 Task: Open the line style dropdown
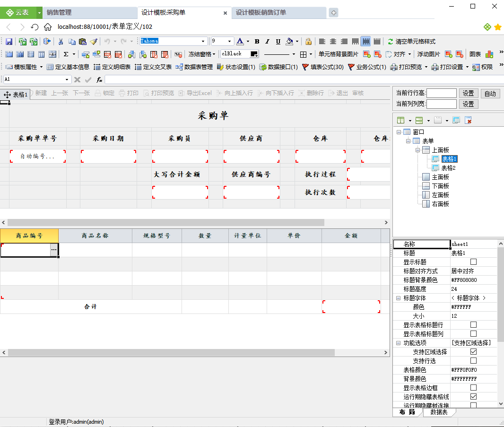[294, 54]
